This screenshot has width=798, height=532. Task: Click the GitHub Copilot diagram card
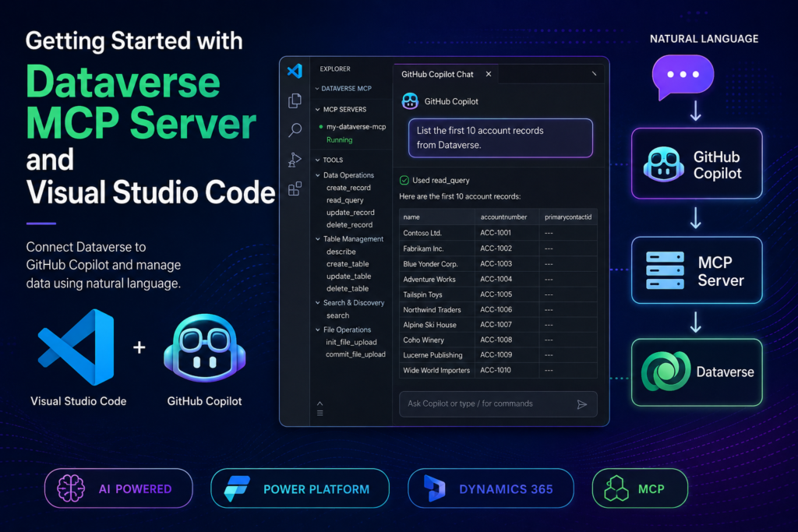[x=697, y=164]
